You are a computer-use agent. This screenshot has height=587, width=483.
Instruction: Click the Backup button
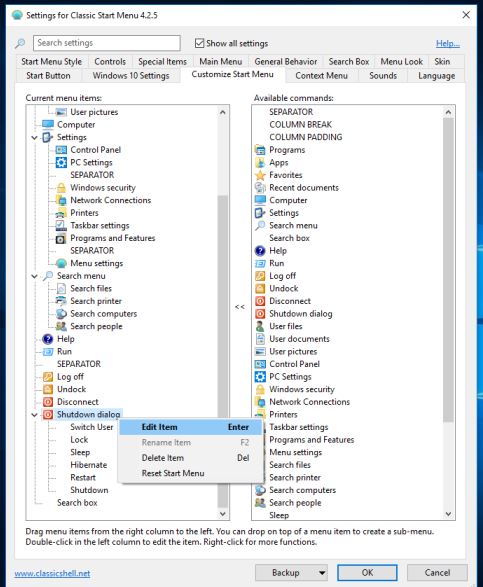[x=286, y=573]
